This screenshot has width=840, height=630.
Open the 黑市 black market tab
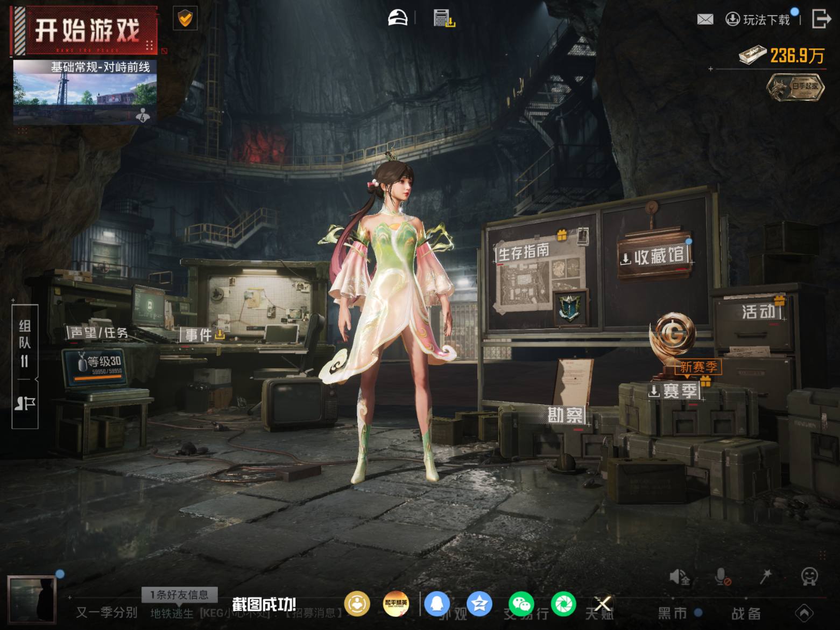click(673, 613)
